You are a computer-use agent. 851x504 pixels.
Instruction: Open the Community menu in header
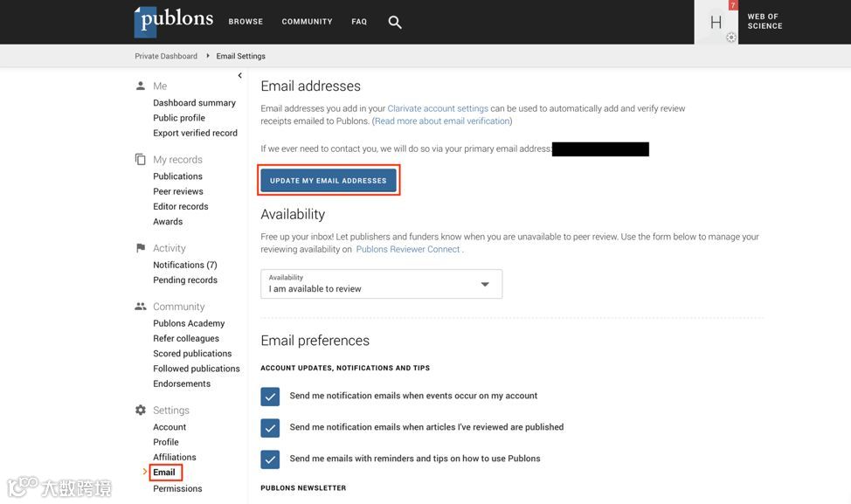[307, 22]
